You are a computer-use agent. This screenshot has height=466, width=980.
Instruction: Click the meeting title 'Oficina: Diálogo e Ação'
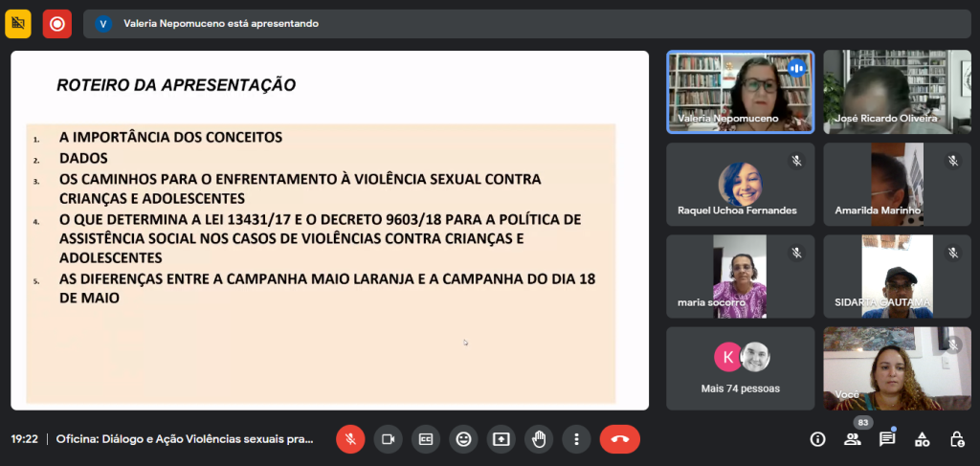tap(185, 439)
